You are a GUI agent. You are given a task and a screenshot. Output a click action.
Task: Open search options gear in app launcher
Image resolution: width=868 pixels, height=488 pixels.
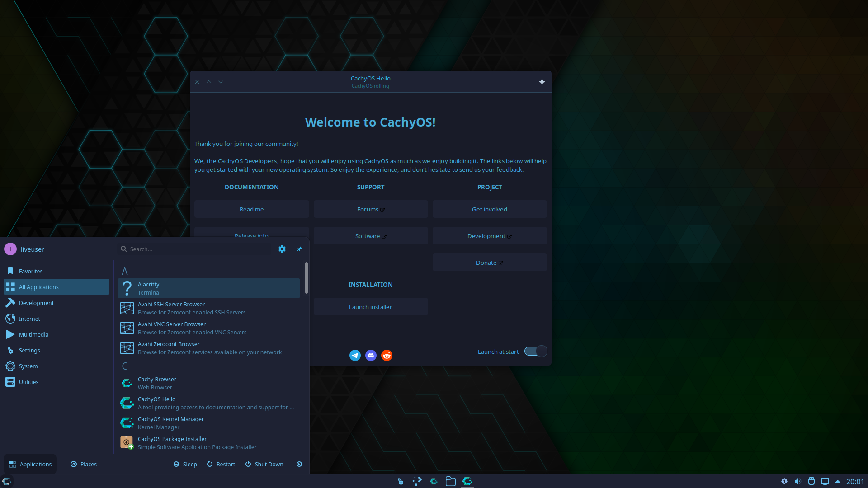(282, 249)
